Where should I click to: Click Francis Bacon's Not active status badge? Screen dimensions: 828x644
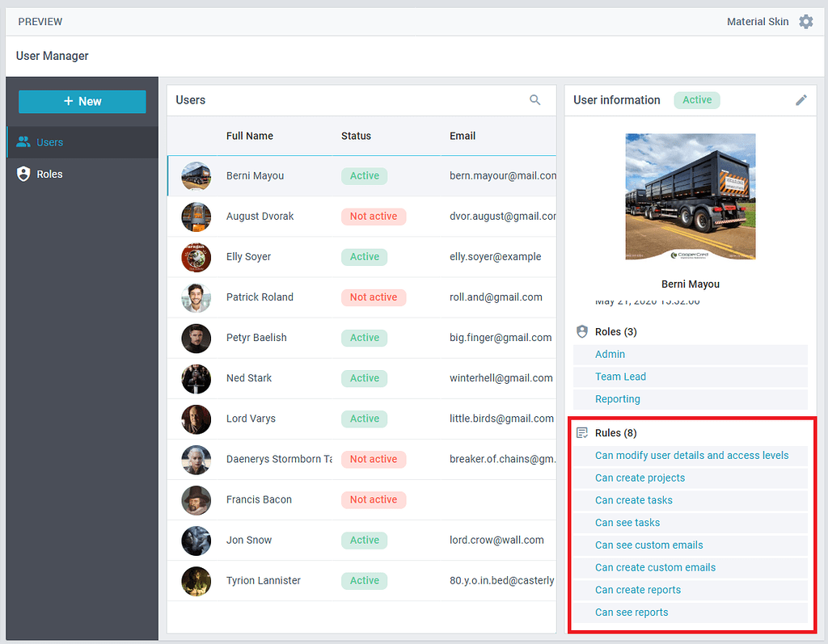click(x=374, y=500)
